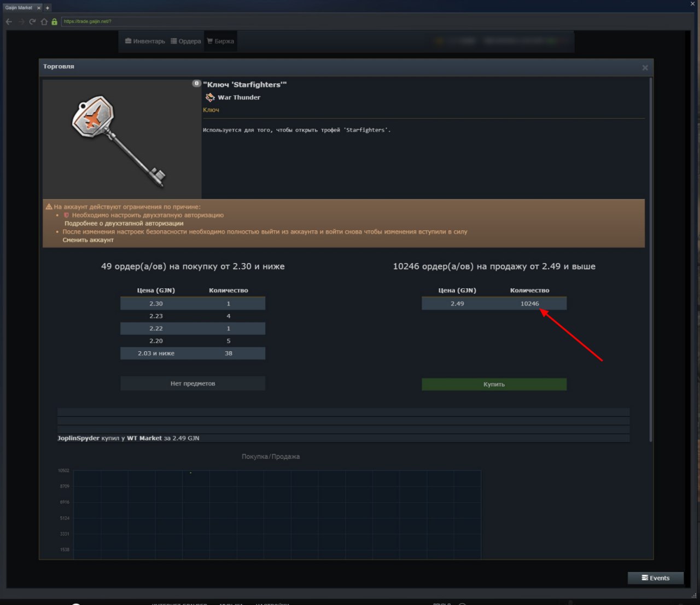Select buy order row priced 2.22
The height and width of the screenshot is (605, 700).
(192, 328)
